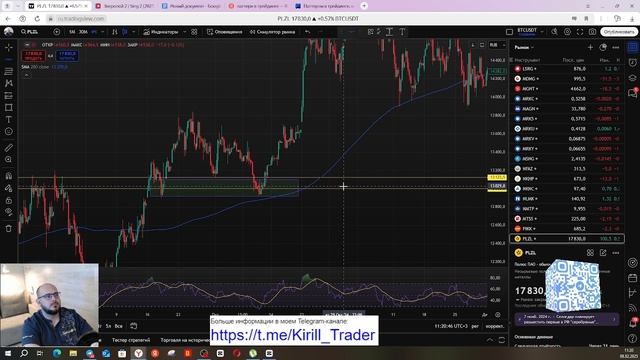Select the ruler measure tool
Image resolution: width=640 pixels, height=360 pixels.
(x=9, y=147)
